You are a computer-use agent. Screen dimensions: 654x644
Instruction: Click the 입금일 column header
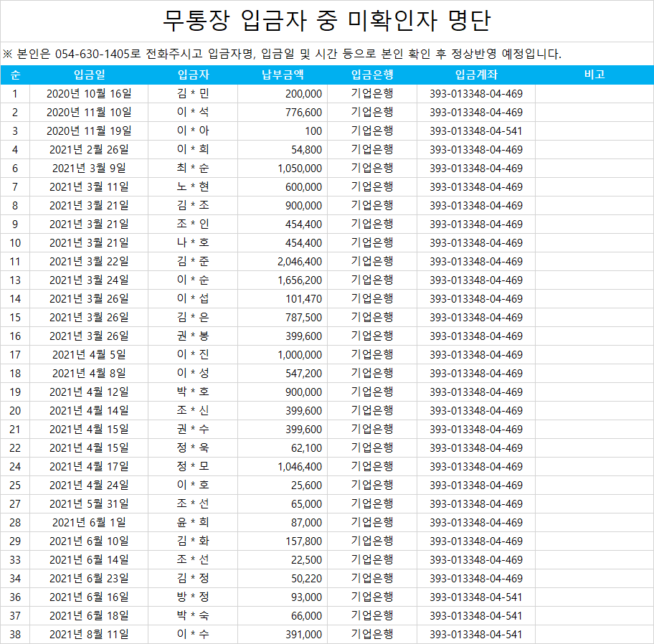[89, 75]
